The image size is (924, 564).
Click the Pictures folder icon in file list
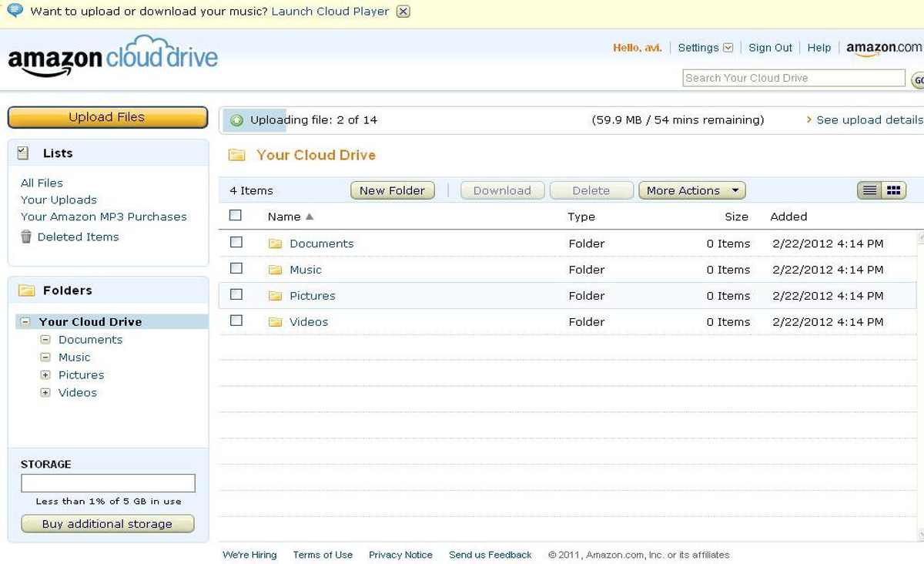tap(276, 296)
